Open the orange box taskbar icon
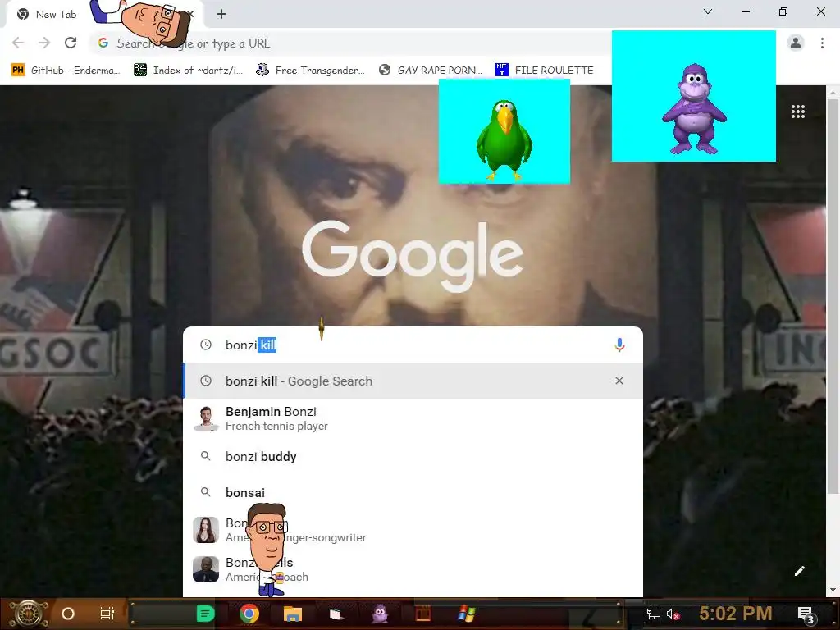The width and height of the screenshot is (840, 630). pos(423,614)
